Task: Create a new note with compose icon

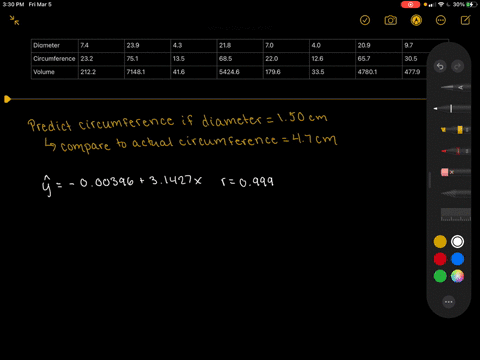Action: [x=465, y=20]
